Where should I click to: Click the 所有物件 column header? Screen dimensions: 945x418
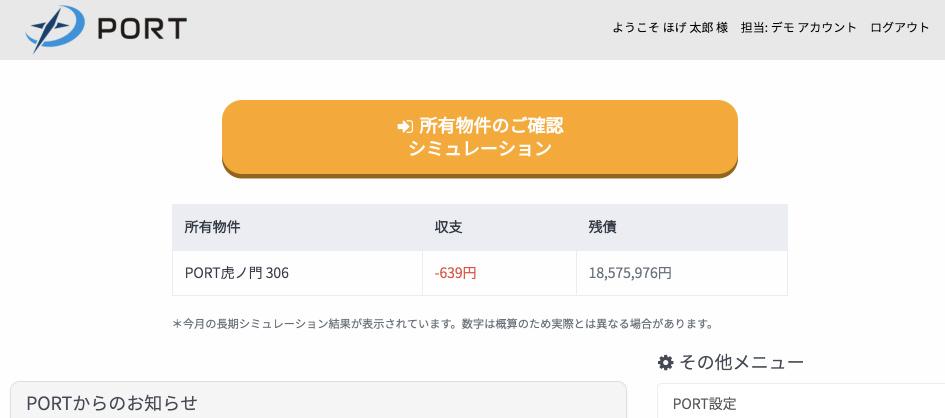click(x=212, y=227)
